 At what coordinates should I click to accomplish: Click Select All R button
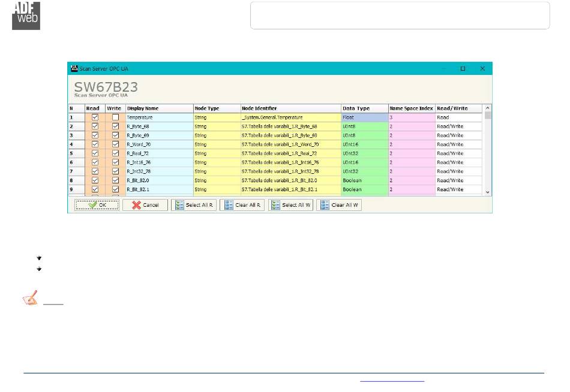coord(194,205)
